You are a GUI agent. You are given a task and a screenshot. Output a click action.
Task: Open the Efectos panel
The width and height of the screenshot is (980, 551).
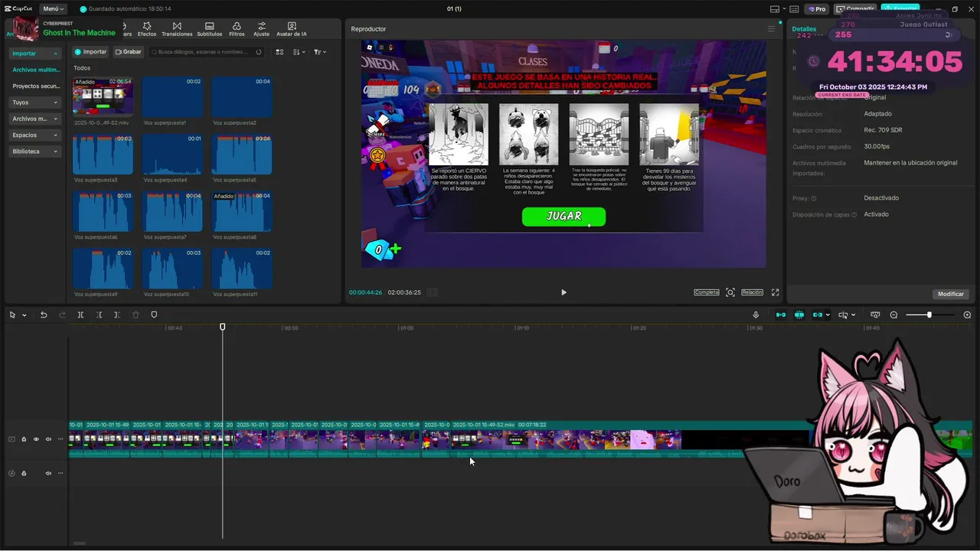[x=146, y=29]
